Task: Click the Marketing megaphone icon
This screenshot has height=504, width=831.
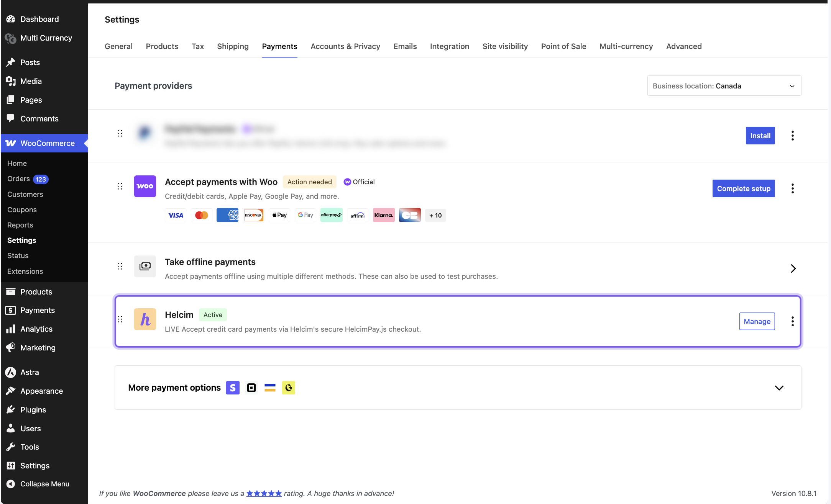Action: click(11, 348)
